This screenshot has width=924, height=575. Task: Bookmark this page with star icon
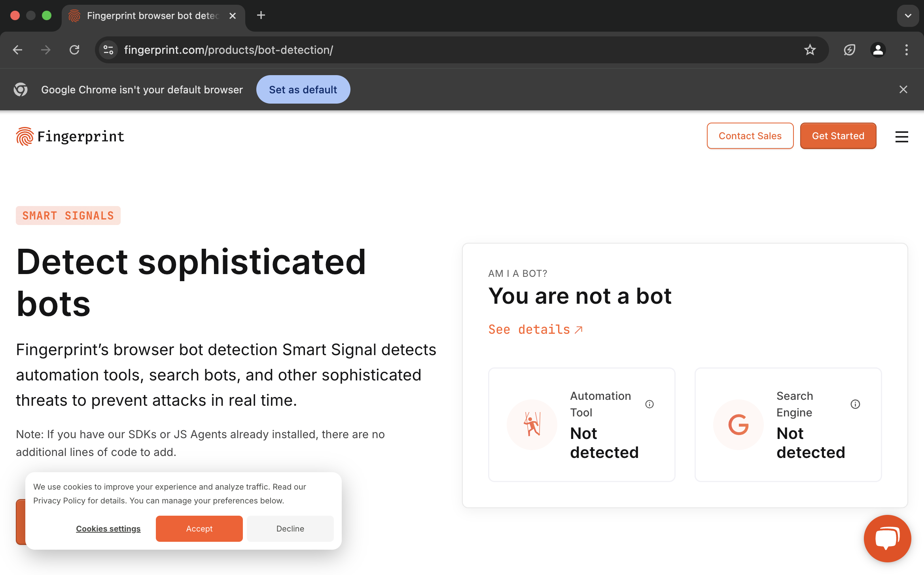pos(810,50)
